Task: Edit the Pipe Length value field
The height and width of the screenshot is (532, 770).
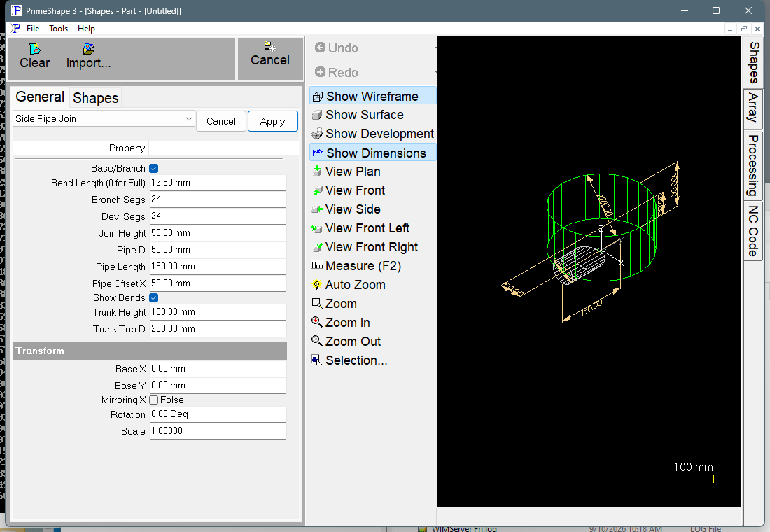Action: [218, 267]
